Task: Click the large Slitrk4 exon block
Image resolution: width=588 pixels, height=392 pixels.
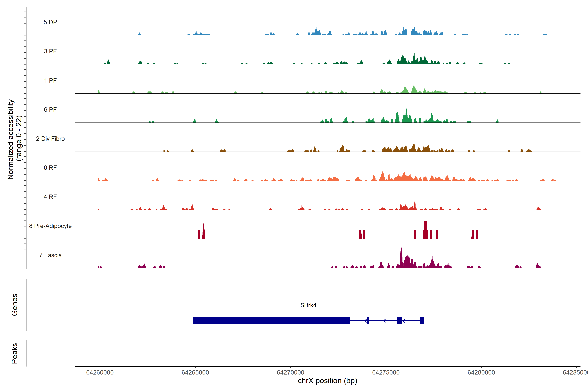Action: [x=271, y=320]
